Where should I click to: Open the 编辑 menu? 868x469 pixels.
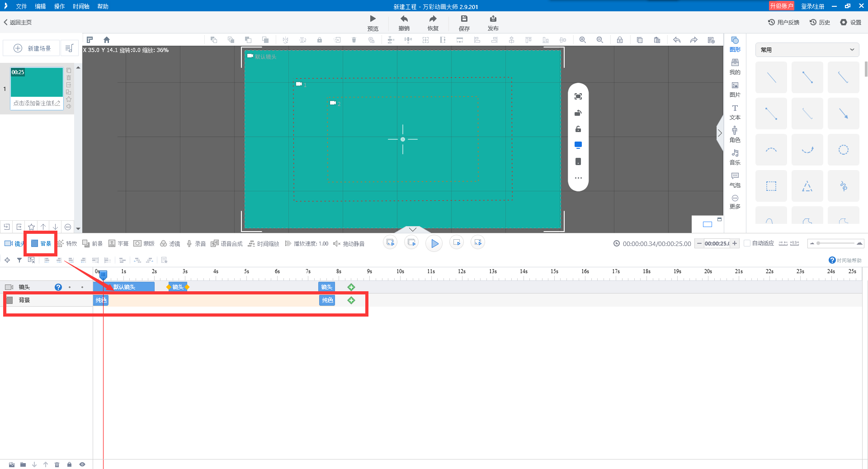(40, 6)
